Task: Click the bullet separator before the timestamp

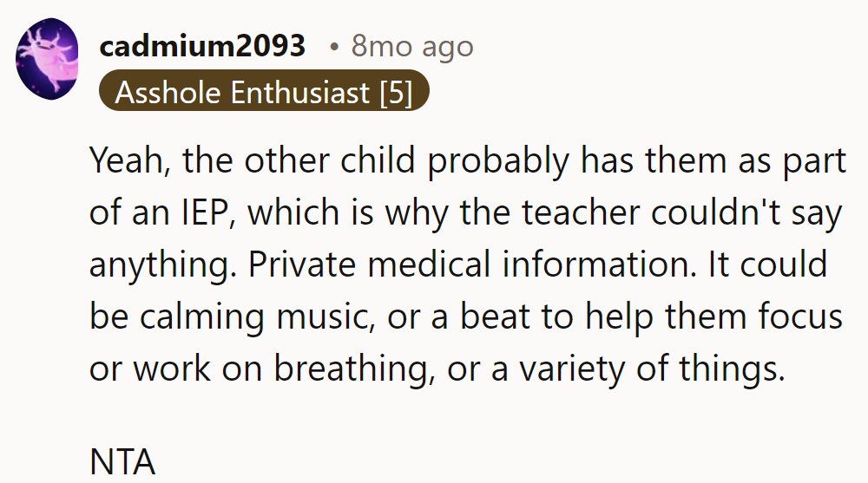Action: [333, 47]
